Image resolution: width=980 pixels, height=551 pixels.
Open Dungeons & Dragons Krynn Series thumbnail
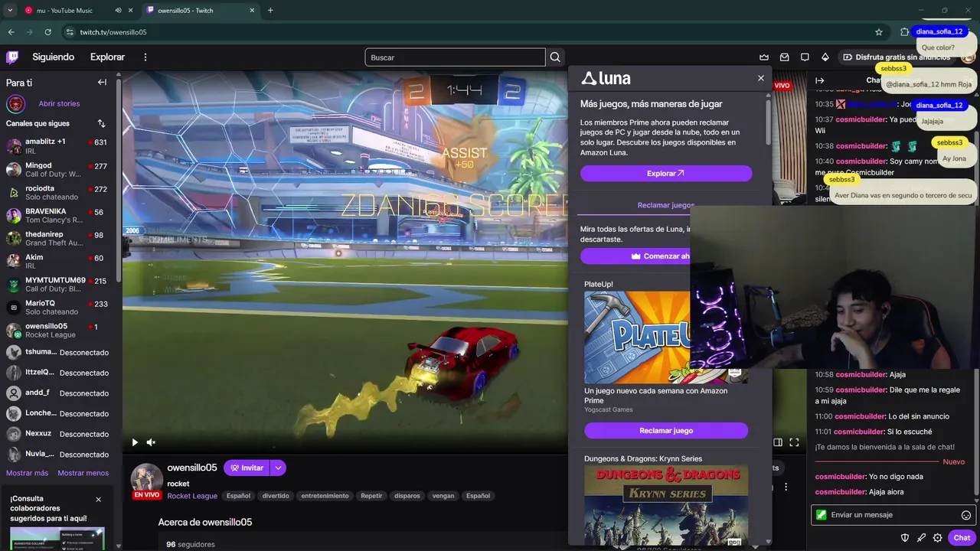[x=665, y=504]
